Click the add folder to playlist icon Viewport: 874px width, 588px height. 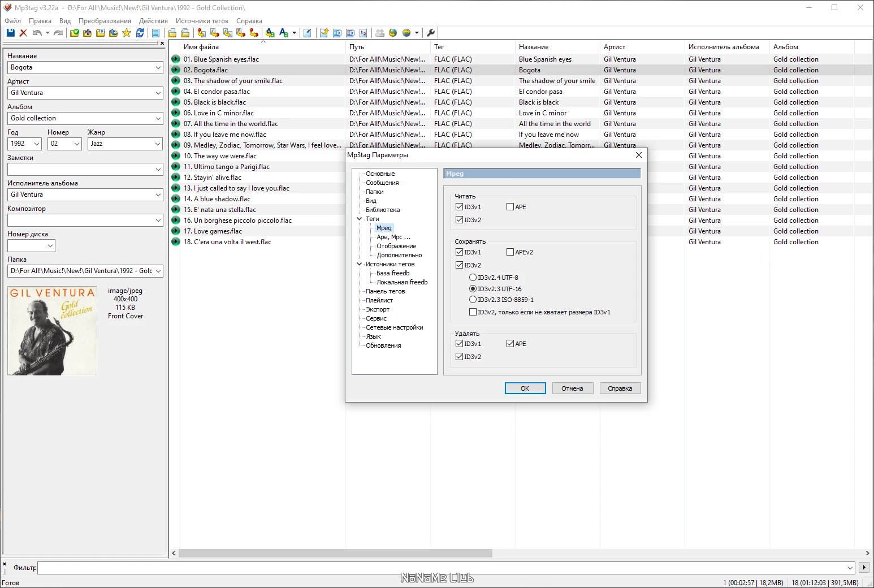coord(101,33)
